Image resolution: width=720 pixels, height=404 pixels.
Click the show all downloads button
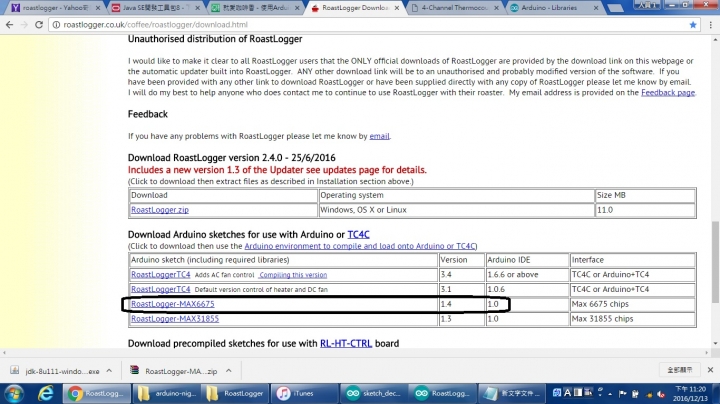(x=680, y=370)
